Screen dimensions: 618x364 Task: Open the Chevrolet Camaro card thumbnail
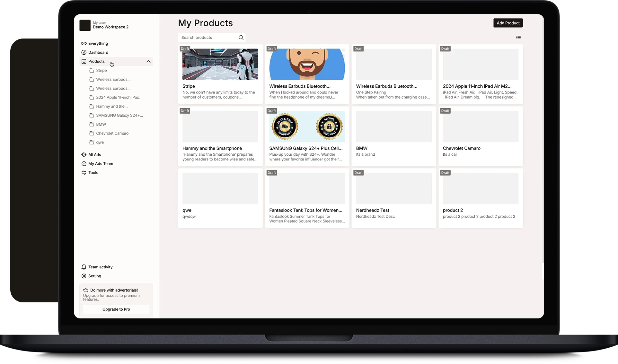[x=481, y=126]
